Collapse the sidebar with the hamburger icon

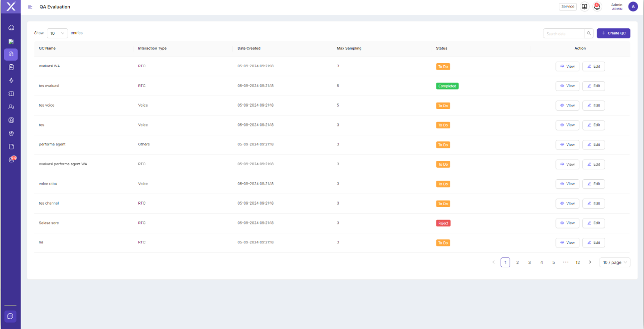tap(30, 7)
